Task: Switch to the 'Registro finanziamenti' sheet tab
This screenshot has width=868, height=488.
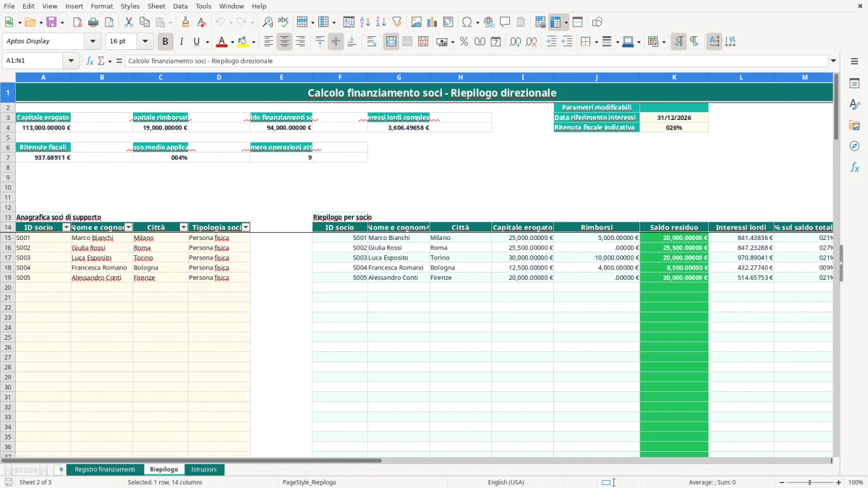Action: pyautogui.click(x=105, y=469)
